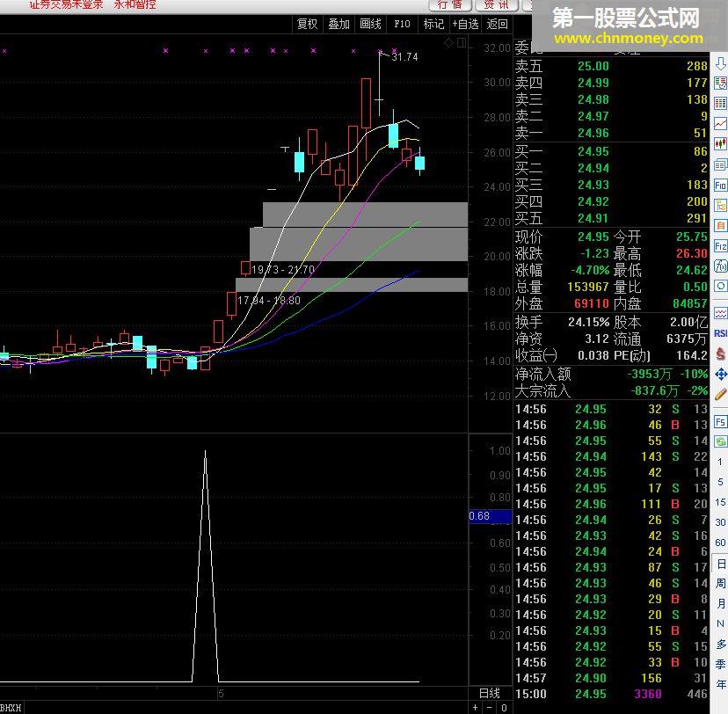Select the 周 weekly period
The image size is (728, 714).
[720, 583]
